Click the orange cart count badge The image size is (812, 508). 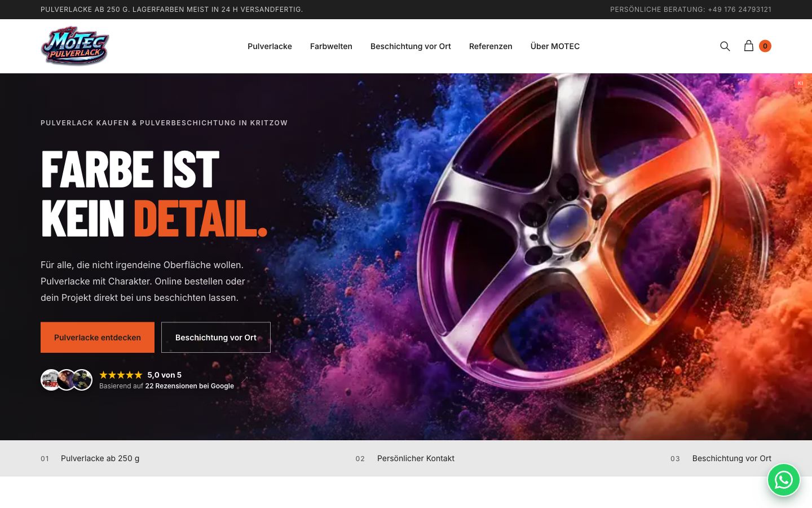pyautogui.click(x=765, y=46)
